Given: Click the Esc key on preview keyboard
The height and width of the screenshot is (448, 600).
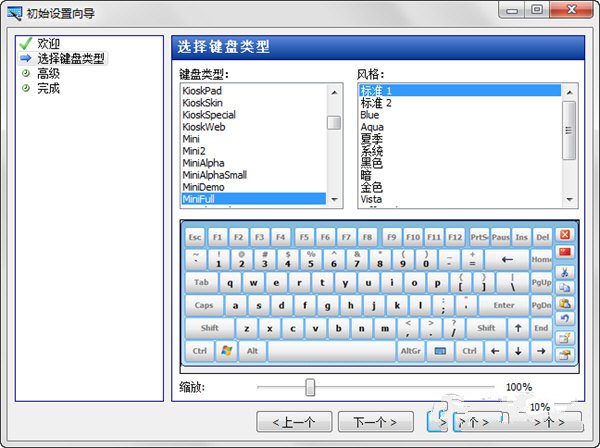Looking at the screenshot, I should [x=195, y=237].
